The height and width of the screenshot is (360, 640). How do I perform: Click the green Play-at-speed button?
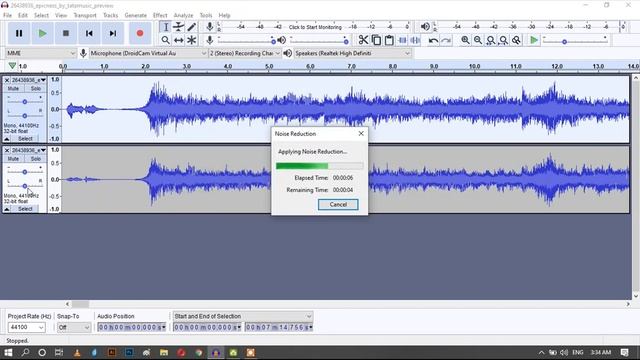coord(533,40)
